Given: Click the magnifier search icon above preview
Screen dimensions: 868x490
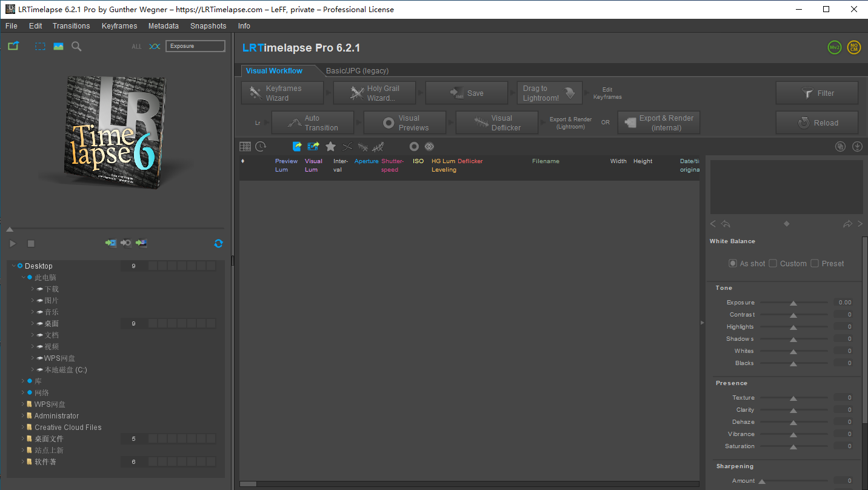Looking at the screenshot, I should click(x=76, y=46).
